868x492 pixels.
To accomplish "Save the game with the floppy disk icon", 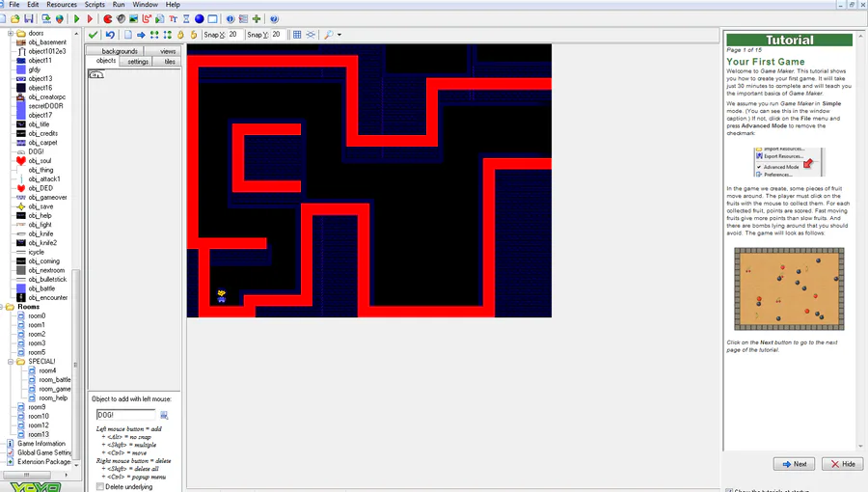I will 28,19.
